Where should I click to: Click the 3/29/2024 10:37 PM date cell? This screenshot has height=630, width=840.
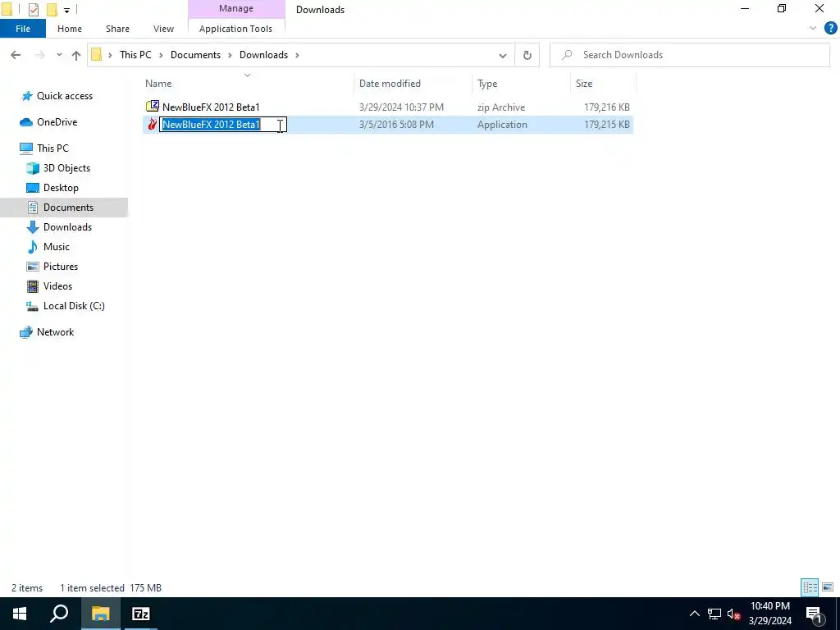pos(401,107)
